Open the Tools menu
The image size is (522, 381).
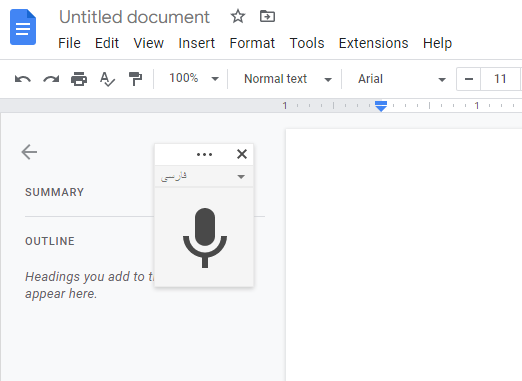[x=307, y=43]
